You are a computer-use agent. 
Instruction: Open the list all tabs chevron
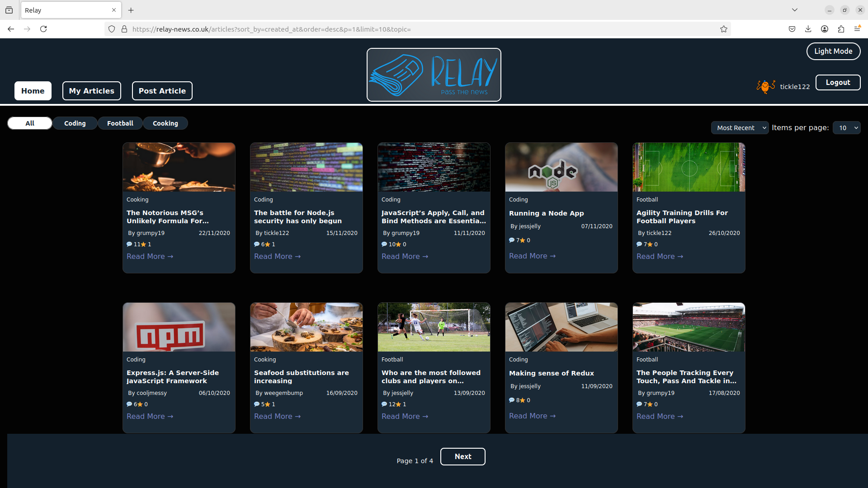pos(795,10)
